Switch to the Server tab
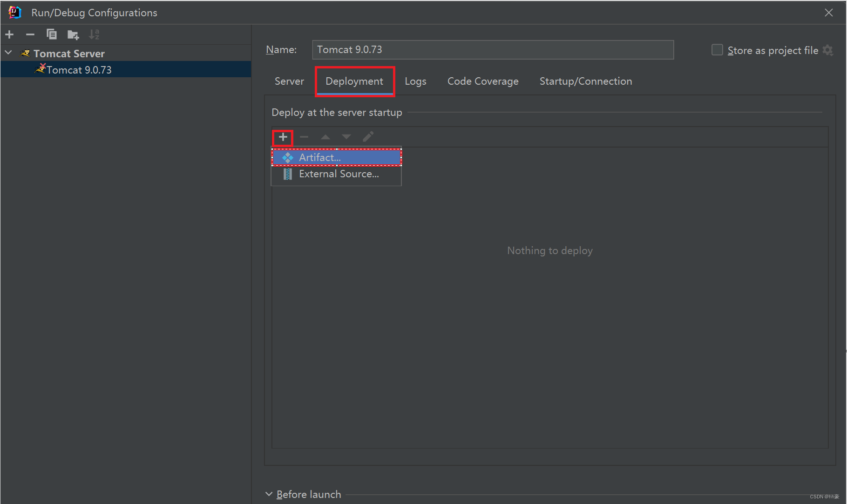This screenshot has width=847, height=504. coord(289,81)
